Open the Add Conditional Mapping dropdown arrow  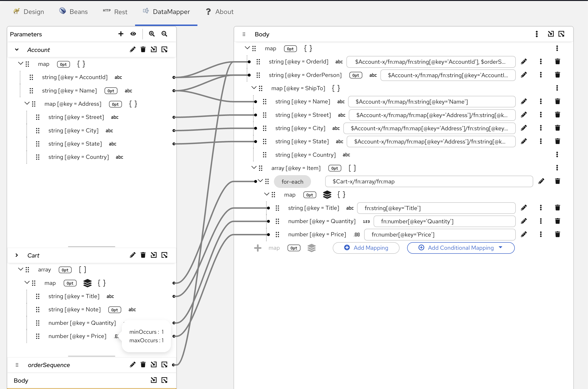click(x=501, y=248)
